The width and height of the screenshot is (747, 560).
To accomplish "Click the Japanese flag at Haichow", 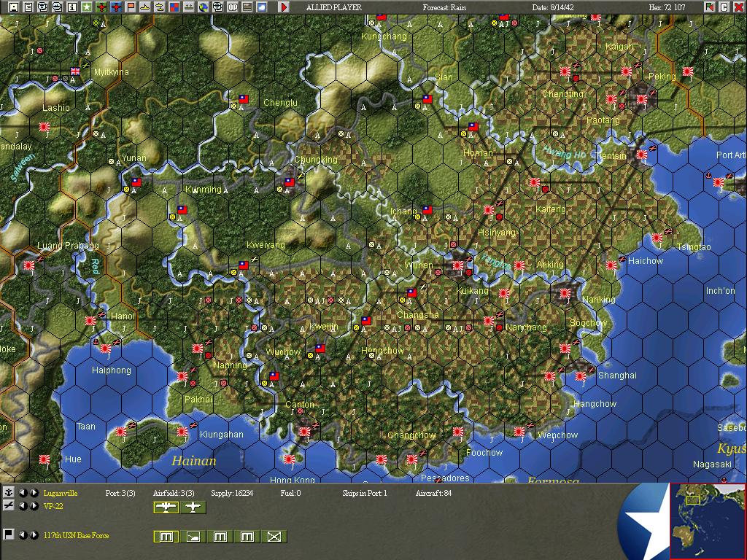I will 611,265.
